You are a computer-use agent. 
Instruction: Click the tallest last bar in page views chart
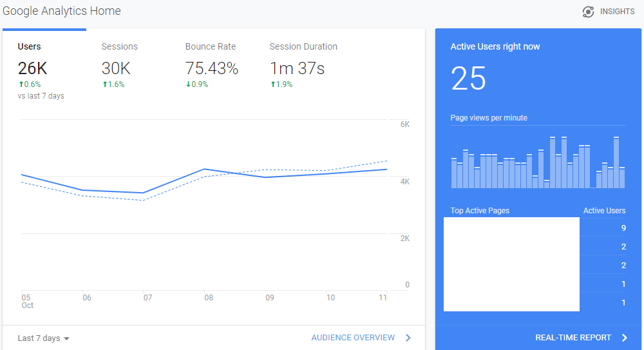616,162
